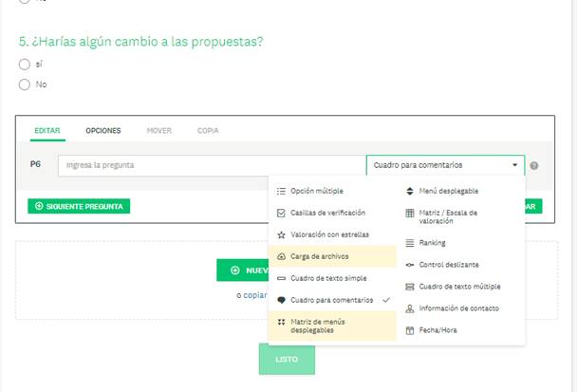
Task: Expand the question type dropdown arrow
Action: tap(514, 165)
